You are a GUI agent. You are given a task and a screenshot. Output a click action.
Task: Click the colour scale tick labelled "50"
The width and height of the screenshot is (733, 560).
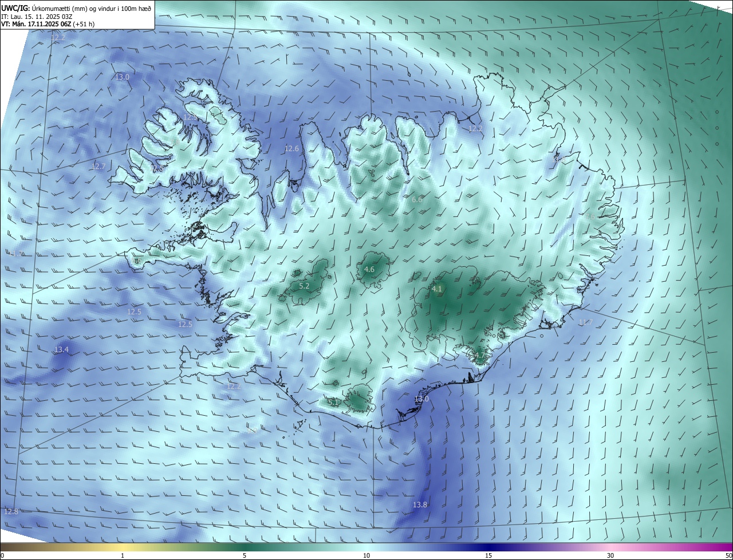[x=728, y=555]
